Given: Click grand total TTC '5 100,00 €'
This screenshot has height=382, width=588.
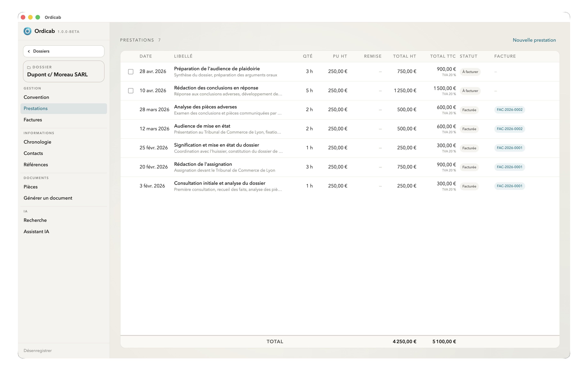Looking at the screenshot, I should pos(444,342).
